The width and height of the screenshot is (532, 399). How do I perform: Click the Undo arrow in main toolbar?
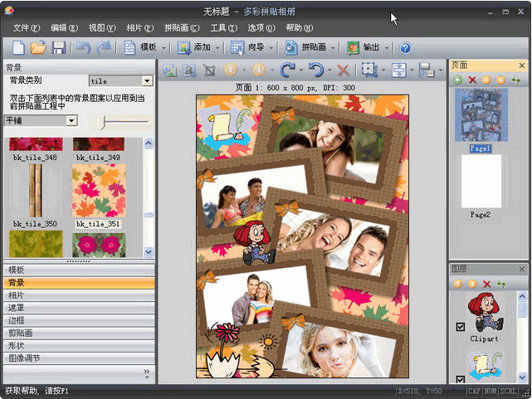coord(83,48)
